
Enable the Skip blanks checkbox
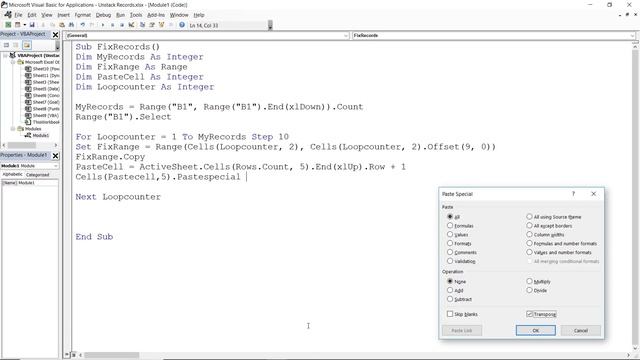pos(450,314)
